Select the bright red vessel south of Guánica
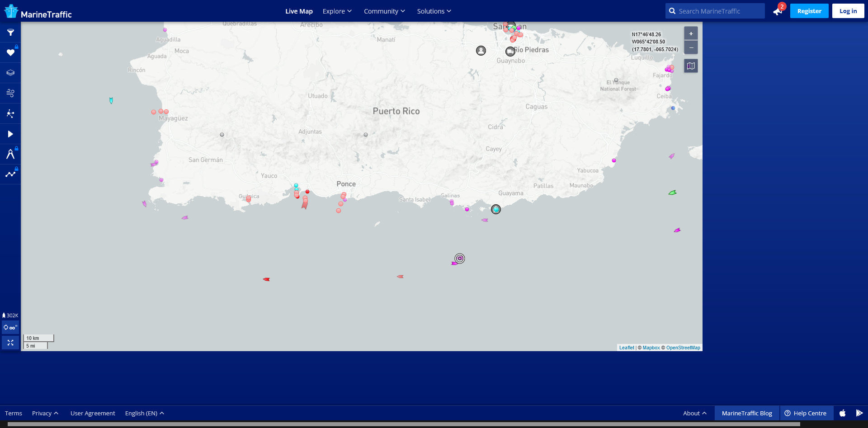The width and height of the screenshot is (868, 428). pyautogui.click(x=266, y=279)
